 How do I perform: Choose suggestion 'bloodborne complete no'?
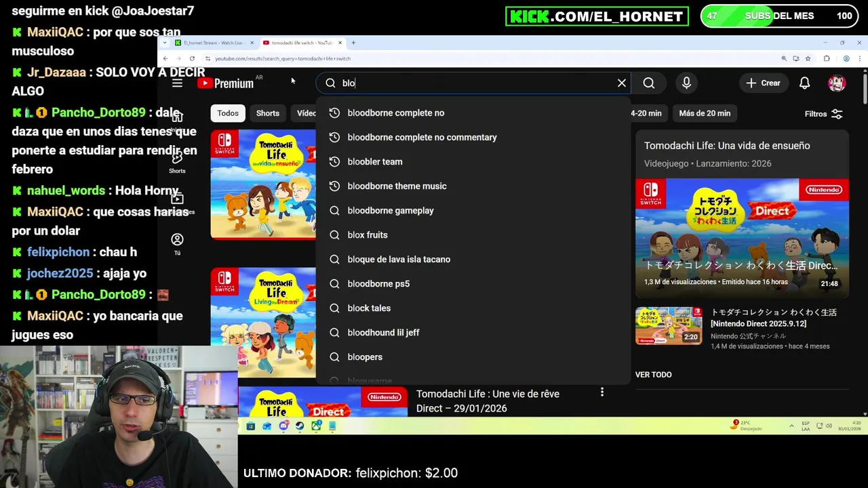tap(473, 113)
